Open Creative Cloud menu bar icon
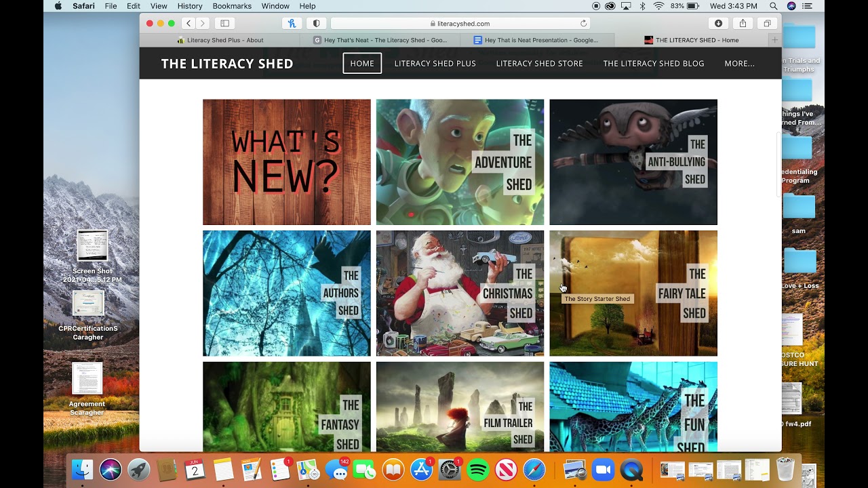This screenshot has height=488, width=868. pos(610,6)
